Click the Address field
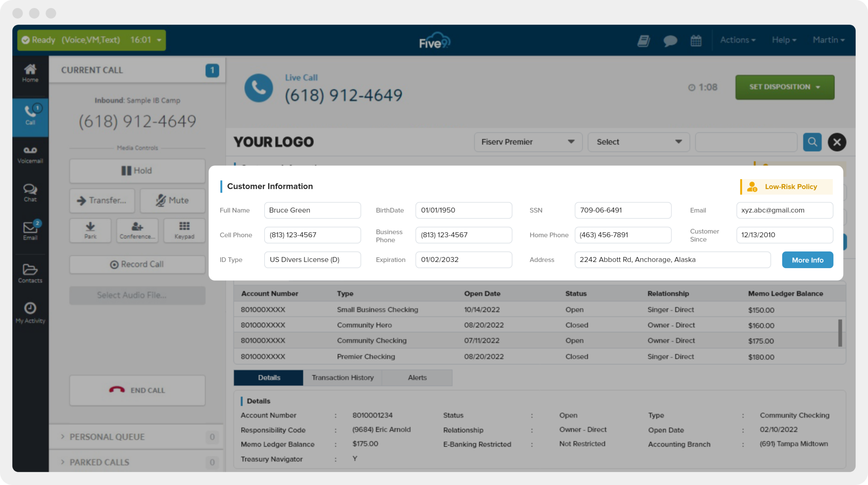Viewport: 868px width, 485px height. coord(673,260)
